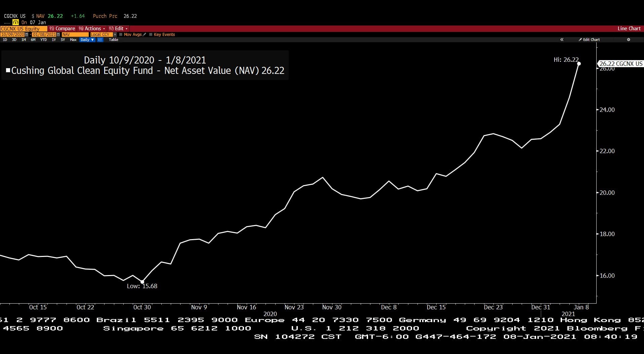Screen dimensions: 644x354
Task: Open the Daily periodicity dropdown
Action: point(87,40)
